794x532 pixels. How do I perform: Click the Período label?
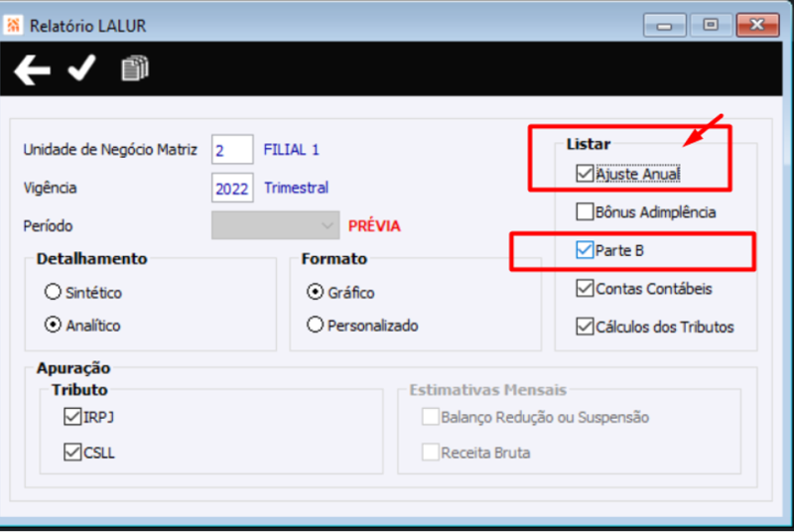(x=48, y=225)
